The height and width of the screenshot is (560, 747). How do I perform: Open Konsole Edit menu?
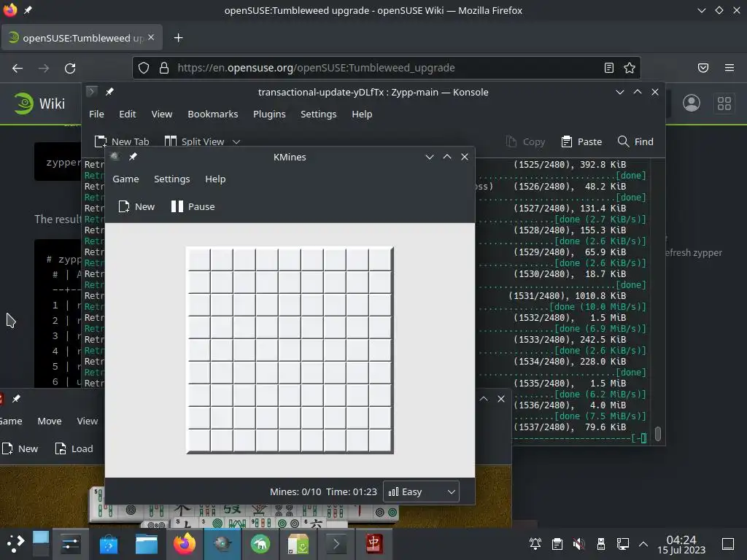point(127,114)
